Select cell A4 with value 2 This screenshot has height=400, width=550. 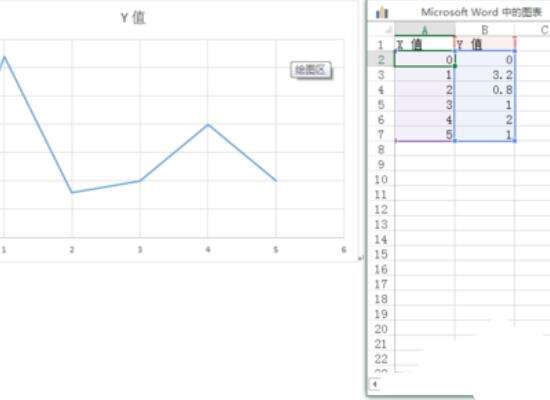[425, 89]
